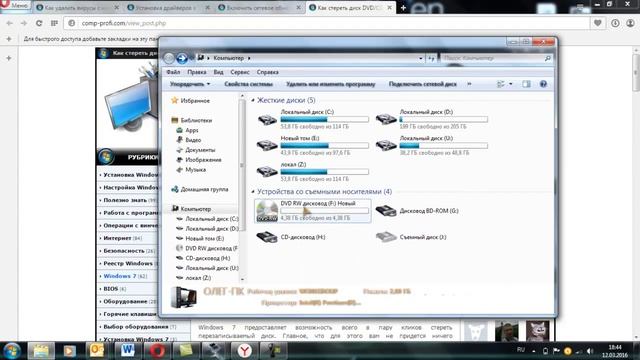The width and height of the screenshot is (640, 360).
Task: Switch to the Как стереть диск DVD browser tab
Action: (x=351, y=7)
